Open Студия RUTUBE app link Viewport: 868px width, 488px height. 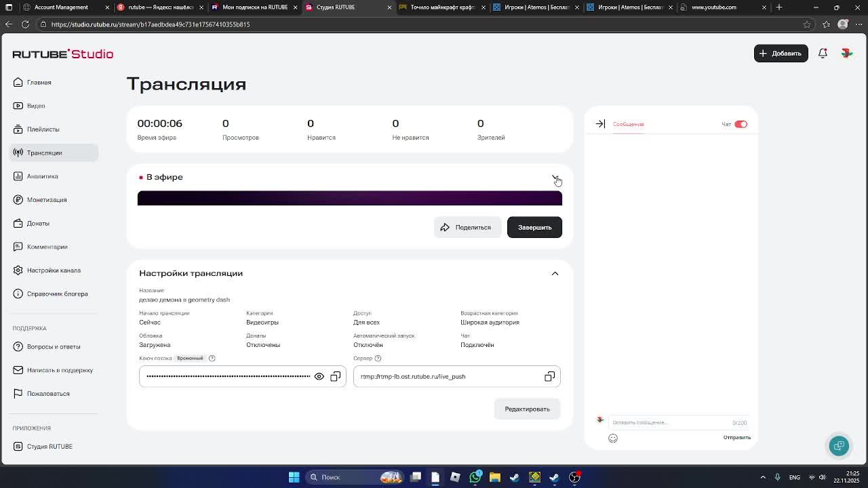point(54,446)
